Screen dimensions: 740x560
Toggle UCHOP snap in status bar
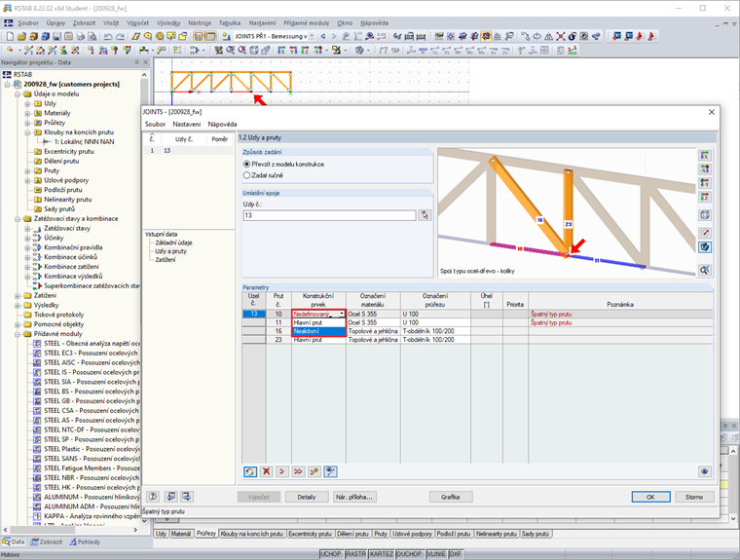click(x=331, y=554)
